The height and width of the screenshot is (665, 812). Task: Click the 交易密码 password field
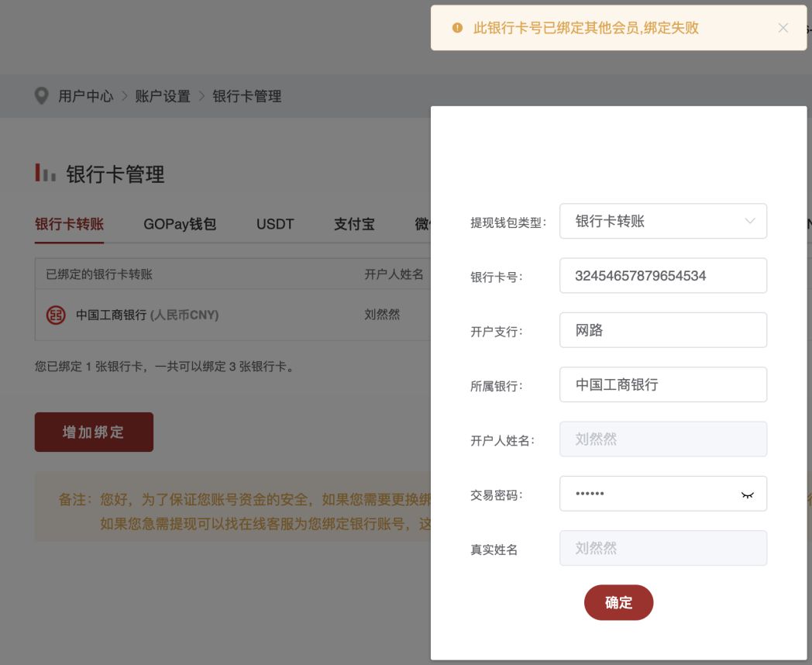point(647,494)
